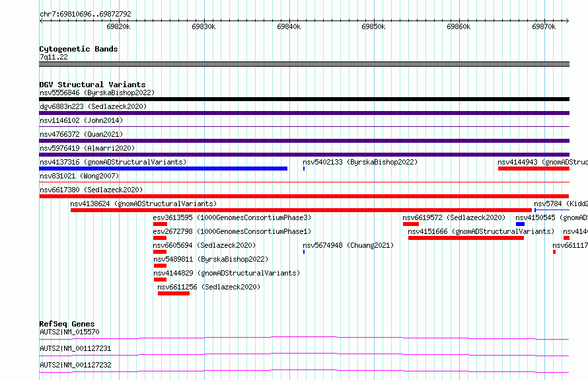The image size is (588, 380).
Task: Click the nsv4144943 variant label
Action: coord(542,162)
